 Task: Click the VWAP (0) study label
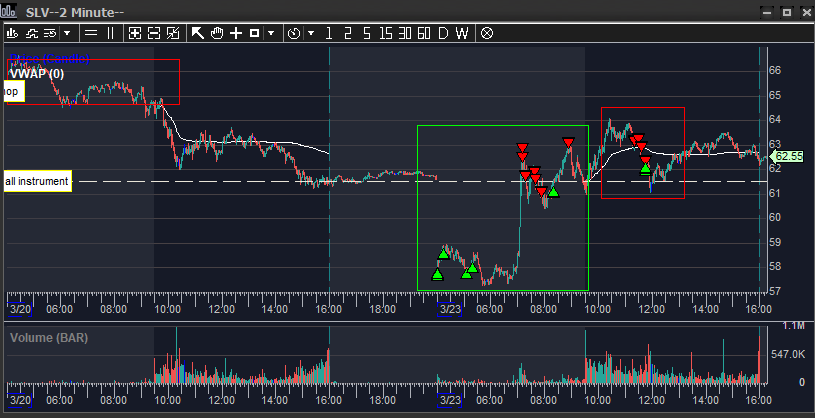pos(37,74)
